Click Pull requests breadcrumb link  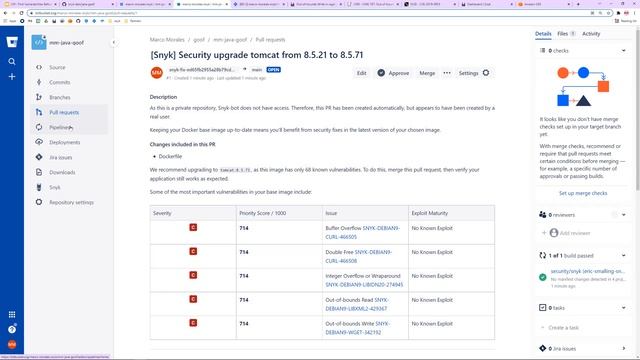point(270,40)
